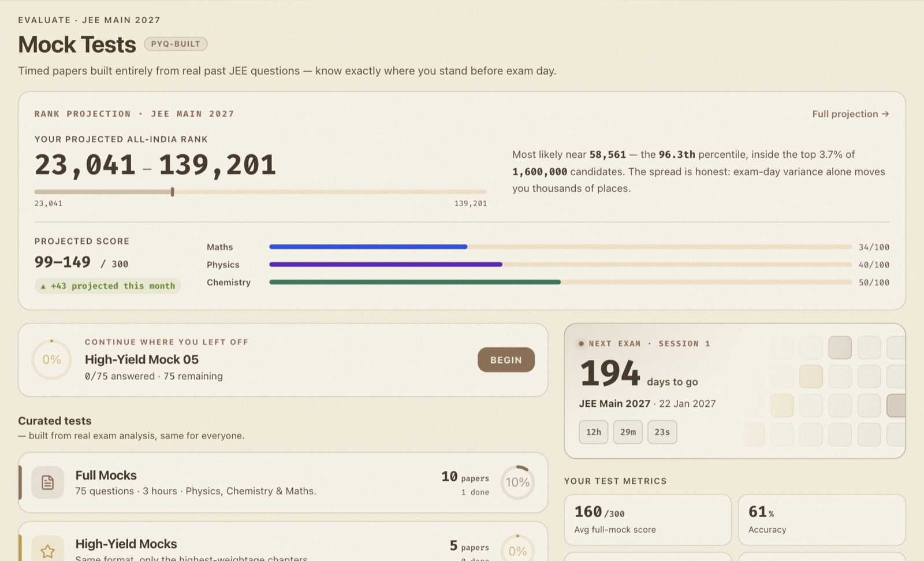Click the Maths score progress bar
The height and width of the screenshot is (561, 924).
pyautogui.click(x=560, y=247)
